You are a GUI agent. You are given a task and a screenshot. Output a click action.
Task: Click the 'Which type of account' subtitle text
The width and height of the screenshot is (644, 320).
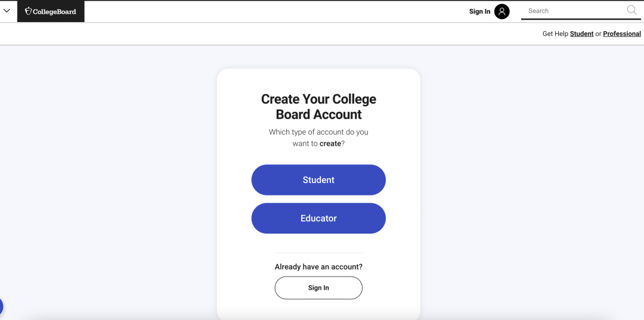click(318, 132)
